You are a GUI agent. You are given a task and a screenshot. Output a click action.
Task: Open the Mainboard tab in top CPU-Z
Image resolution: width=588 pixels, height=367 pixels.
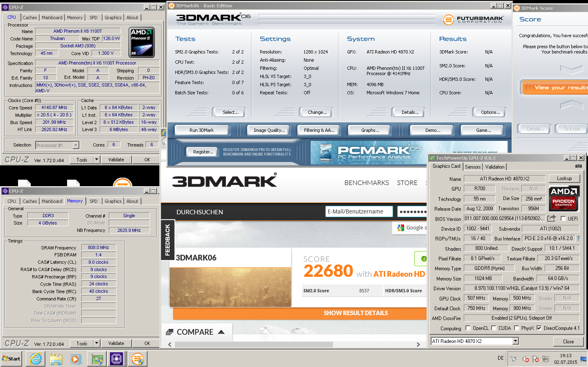pos(52,18)
